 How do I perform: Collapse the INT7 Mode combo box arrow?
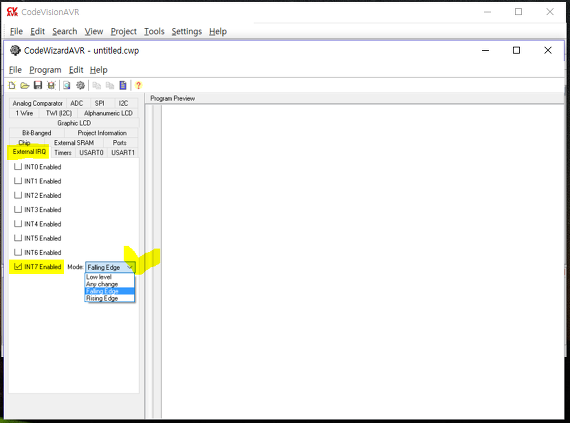click(130, 267)
